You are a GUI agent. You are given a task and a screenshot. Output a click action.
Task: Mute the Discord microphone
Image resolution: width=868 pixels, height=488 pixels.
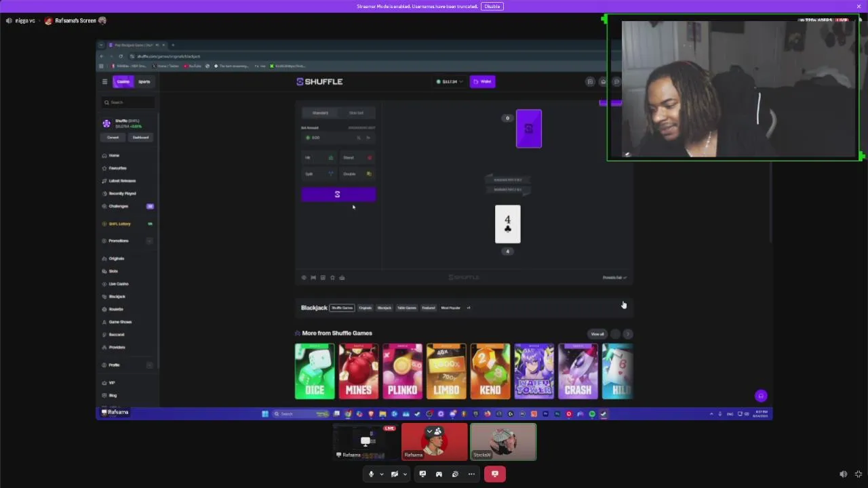[371, 474]
